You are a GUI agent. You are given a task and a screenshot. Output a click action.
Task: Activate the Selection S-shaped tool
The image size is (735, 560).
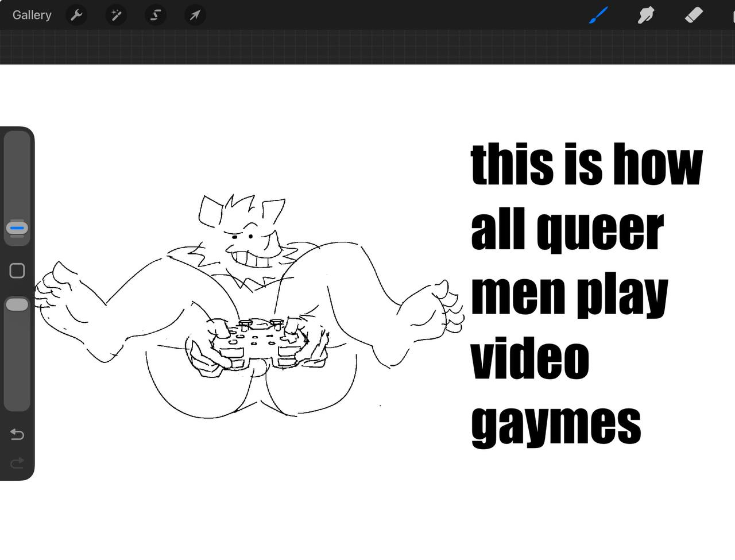tap(155, 15)
